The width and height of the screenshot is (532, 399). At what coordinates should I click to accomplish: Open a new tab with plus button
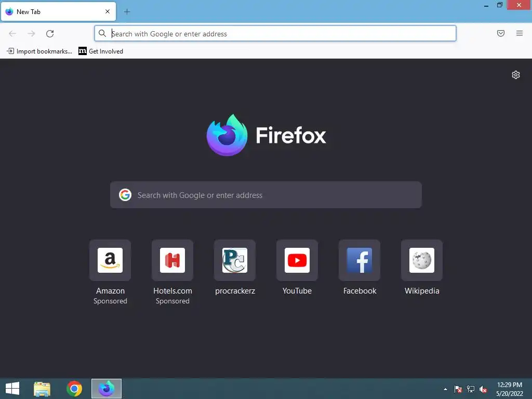[x=127, y=12]
